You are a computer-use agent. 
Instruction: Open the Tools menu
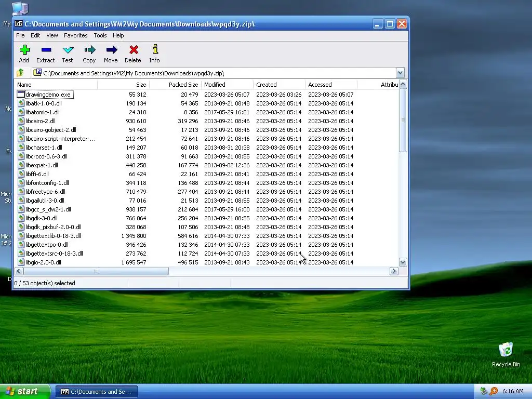tap(100, 35)
